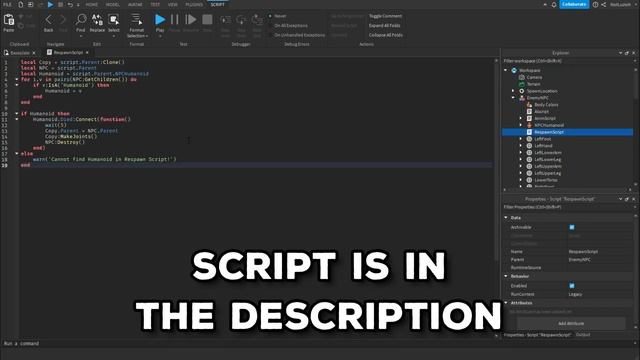This screenshot has height=360, width=640.
Task: Collapse the Workspace tree node
Action: (506, 70)
